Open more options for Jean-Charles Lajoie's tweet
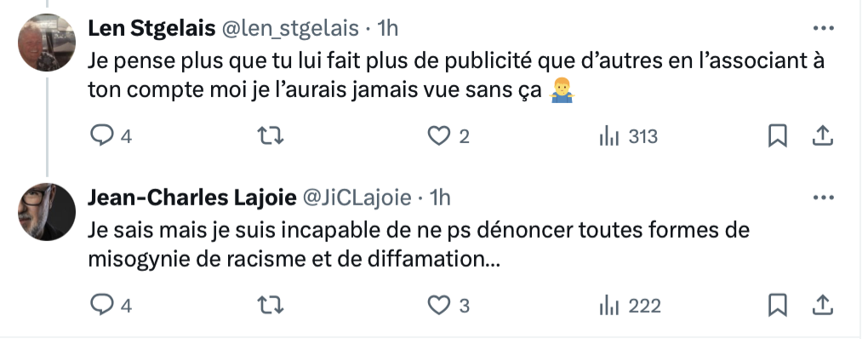Screen dimensions: 868x339 [823, 198]
